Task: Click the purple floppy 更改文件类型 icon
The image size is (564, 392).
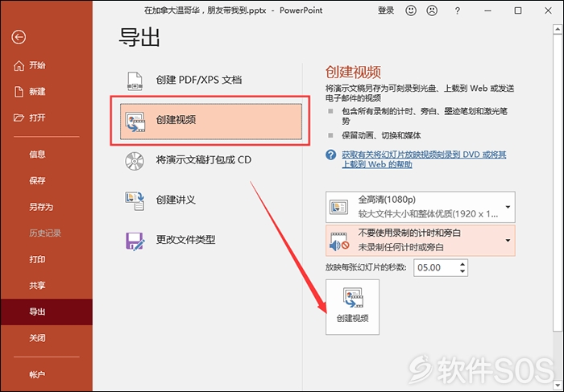Action: tap(135, 241)
